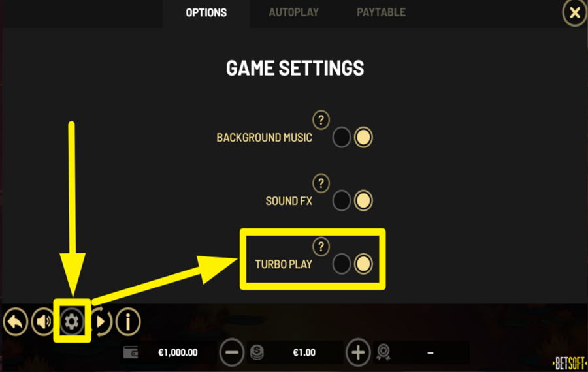Viewport: 588px width, 372px height.
Task: Click the wallet balance icon
Action: (131, 352)
